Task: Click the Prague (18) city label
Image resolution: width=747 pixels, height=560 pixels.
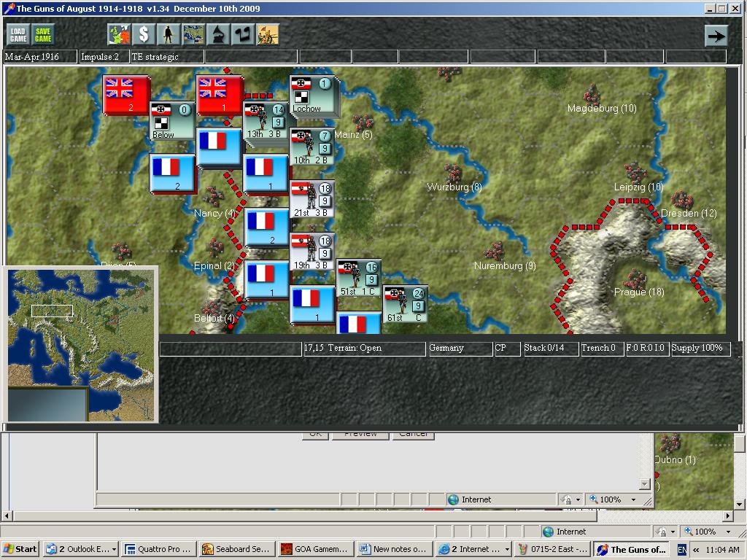Action: coord(639,292)
